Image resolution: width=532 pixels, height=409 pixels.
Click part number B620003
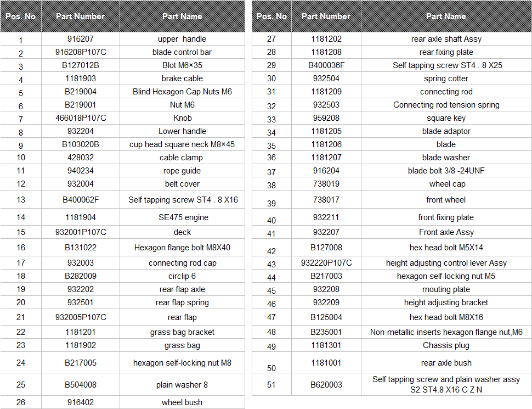pos(326,384)
